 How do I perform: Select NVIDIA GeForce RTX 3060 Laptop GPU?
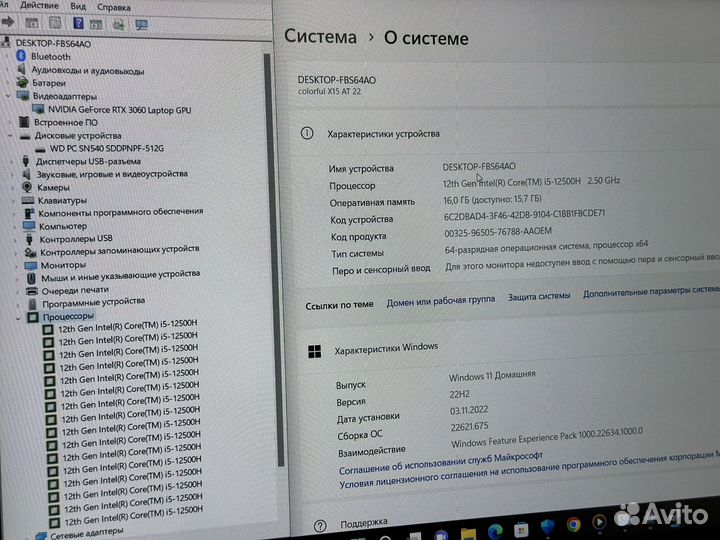119,110
